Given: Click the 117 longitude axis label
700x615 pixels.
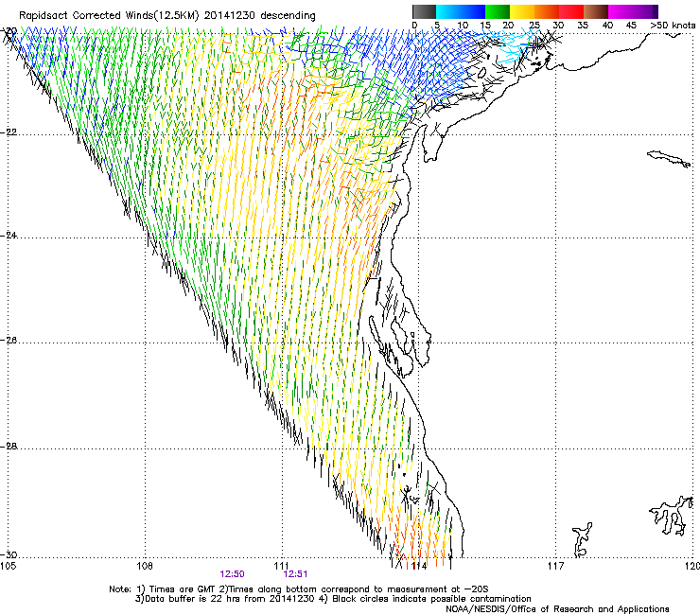Looking at the screenshot, I should 556,566.
